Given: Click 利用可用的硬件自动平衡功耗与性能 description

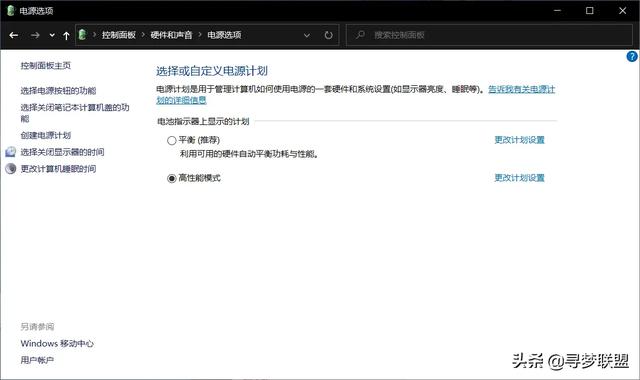Looking at the screenshot, I should point(249,154).
